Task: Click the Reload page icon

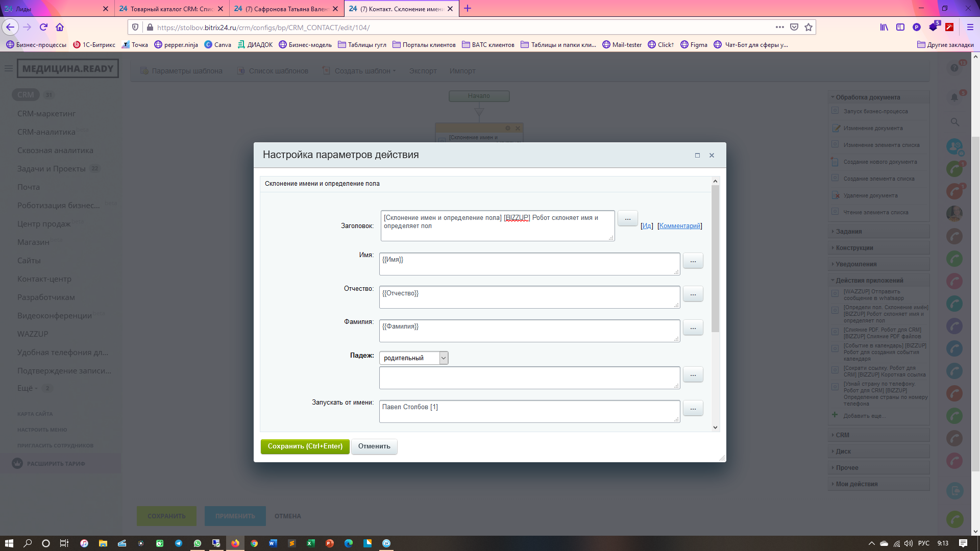Action: click(43, 27)
